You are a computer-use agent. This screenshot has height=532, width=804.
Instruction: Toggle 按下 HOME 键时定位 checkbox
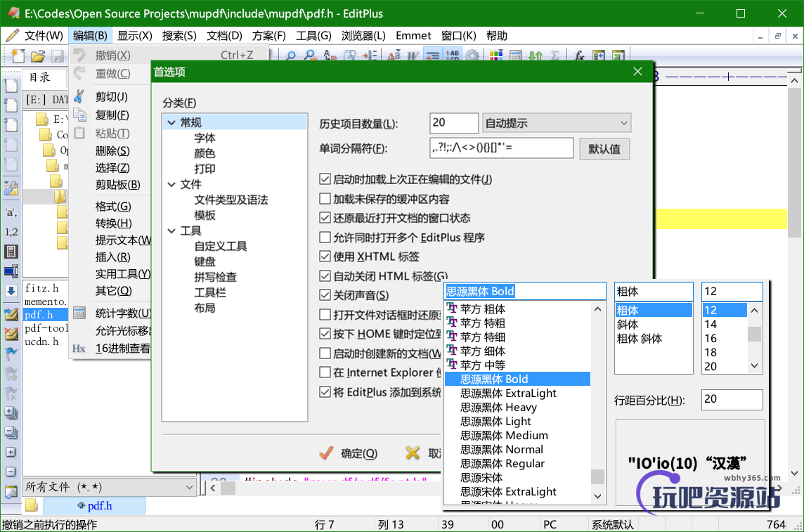(325, 334)
